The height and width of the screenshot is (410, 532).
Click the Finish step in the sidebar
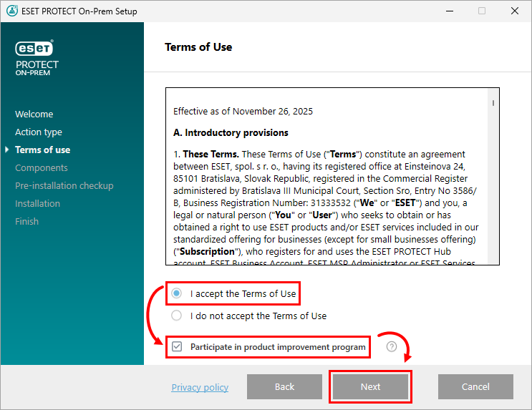point(27,222)
